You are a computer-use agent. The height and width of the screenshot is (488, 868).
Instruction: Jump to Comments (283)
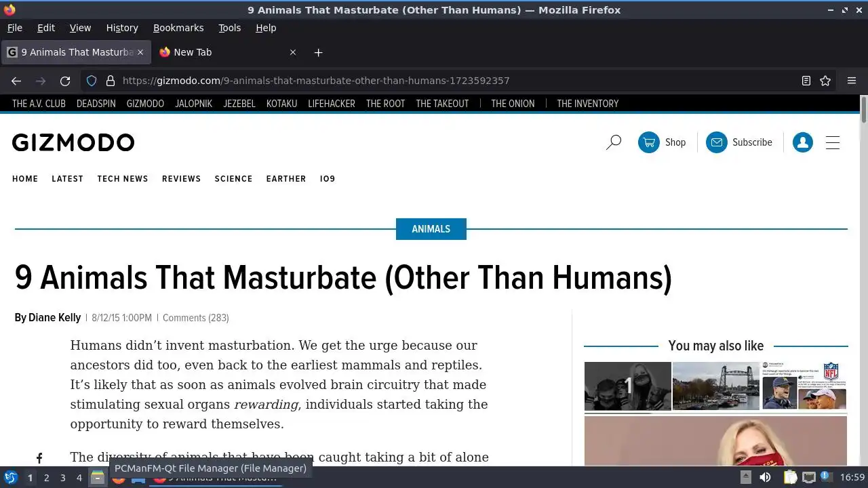[196, 318]
